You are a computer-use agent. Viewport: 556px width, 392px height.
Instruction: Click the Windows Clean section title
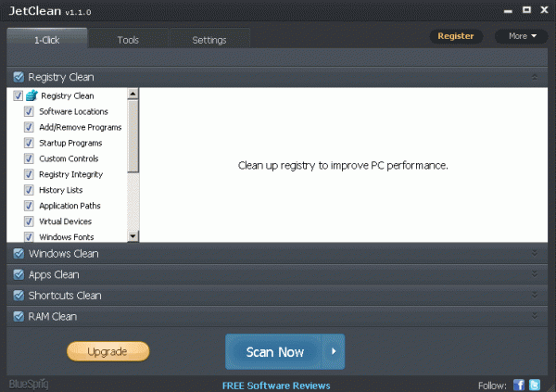(x=63, y=254)
